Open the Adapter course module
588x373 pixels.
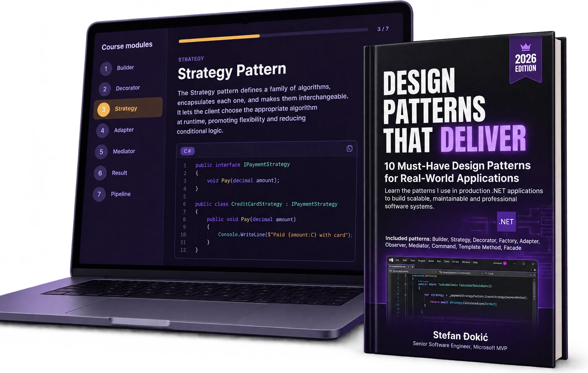[124, 130]
